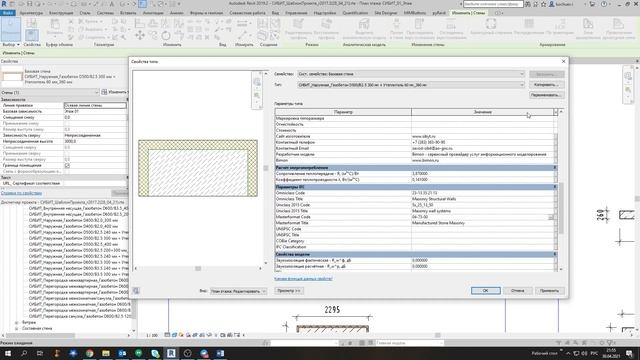
Task: Click the Контактный телефон value cell
Action: pos(482,142)
